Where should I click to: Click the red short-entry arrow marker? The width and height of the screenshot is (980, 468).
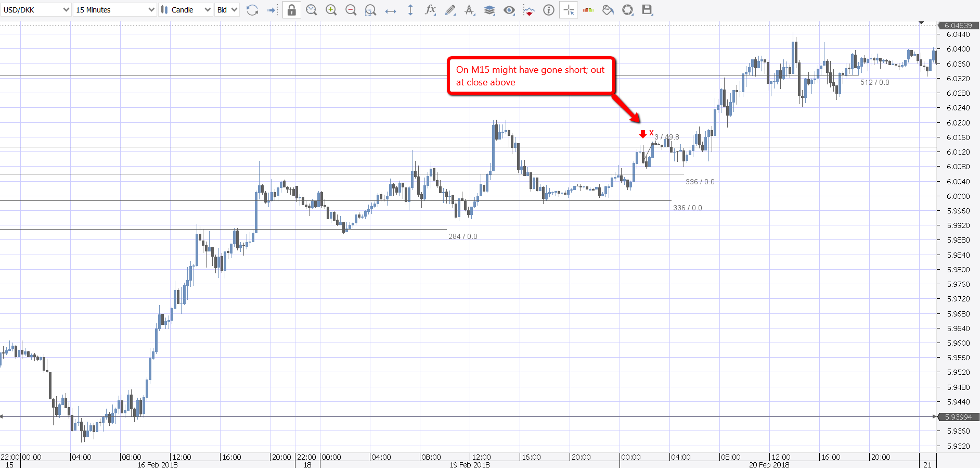(x=643, y=134)
